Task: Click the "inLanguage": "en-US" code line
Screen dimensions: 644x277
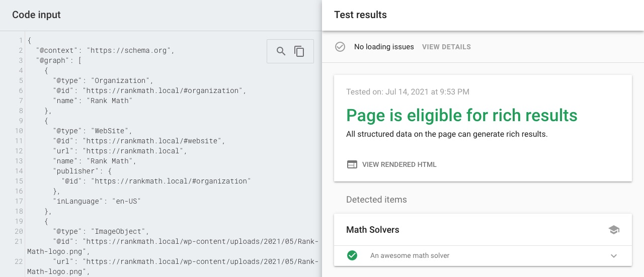Action: point(97,201)
